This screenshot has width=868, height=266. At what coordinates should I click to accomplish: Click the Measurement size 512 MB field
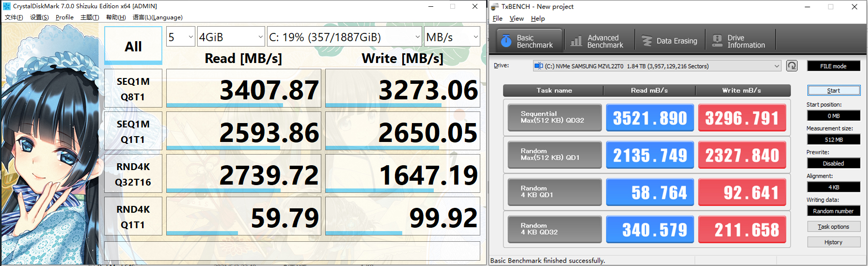[x=834, y=140]
